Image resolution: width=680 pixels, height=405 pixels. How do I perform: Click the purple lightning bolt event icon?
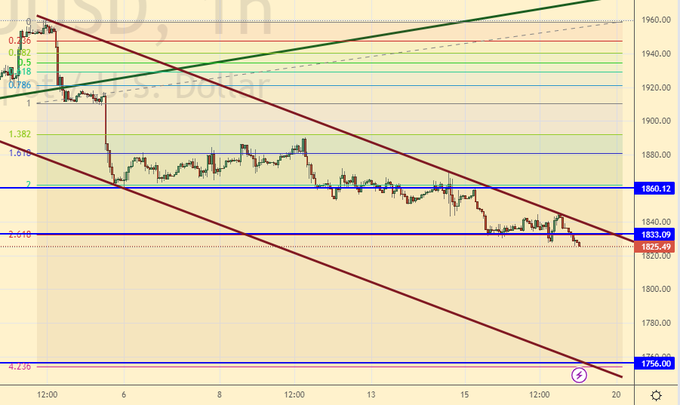(x=579, y=375)
